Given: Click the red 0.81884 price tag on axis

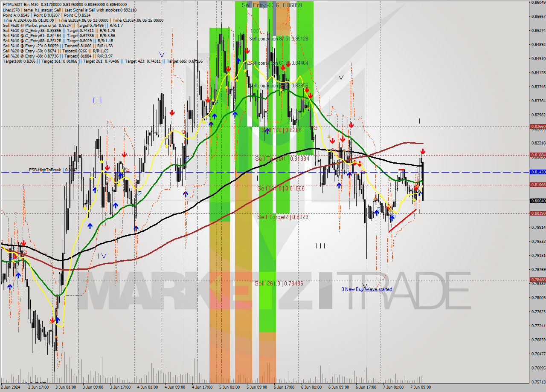Looking at the screenshot, I should point(537,155).
